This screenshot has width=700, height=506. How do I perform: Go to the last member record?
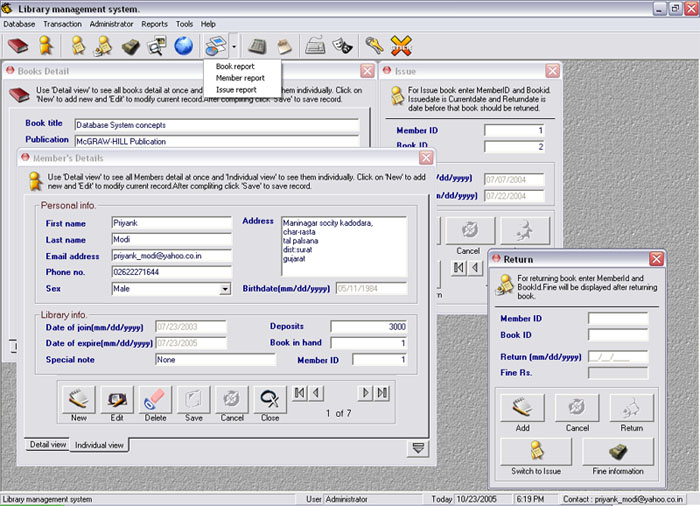(382, 393)
